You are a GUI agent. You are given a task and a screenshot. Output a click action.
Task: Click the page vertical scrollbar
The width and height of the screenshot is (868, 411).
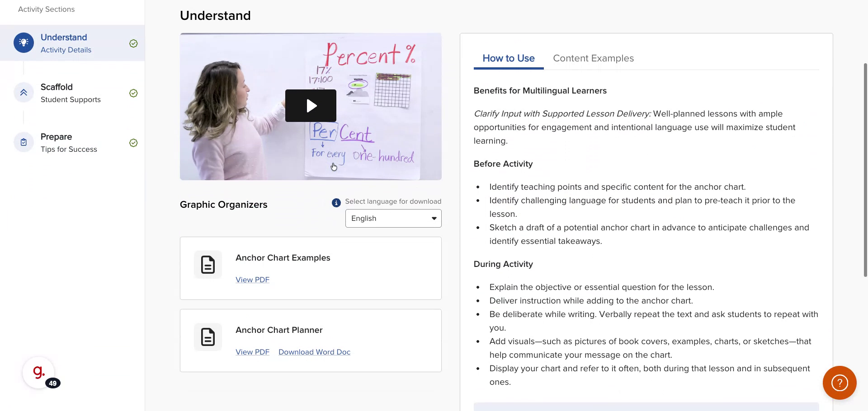(865, 172)
